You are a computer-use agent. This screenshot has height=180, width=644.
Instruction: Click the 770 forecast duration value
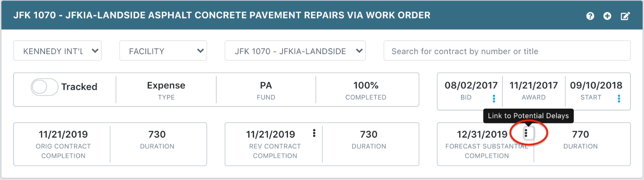(x=580, y=134)
